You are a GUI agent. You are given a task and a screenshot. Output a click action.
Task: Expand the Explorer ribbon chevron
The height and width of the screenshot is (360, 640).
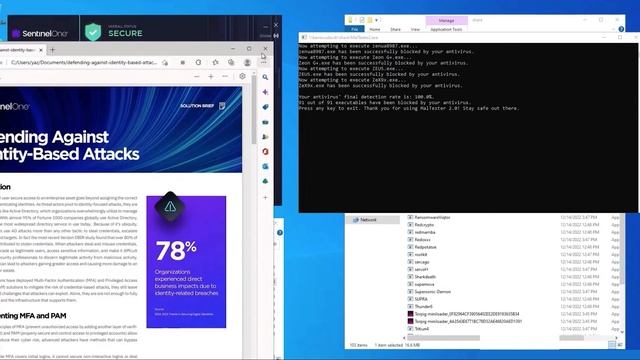click(x=614, y=29)
